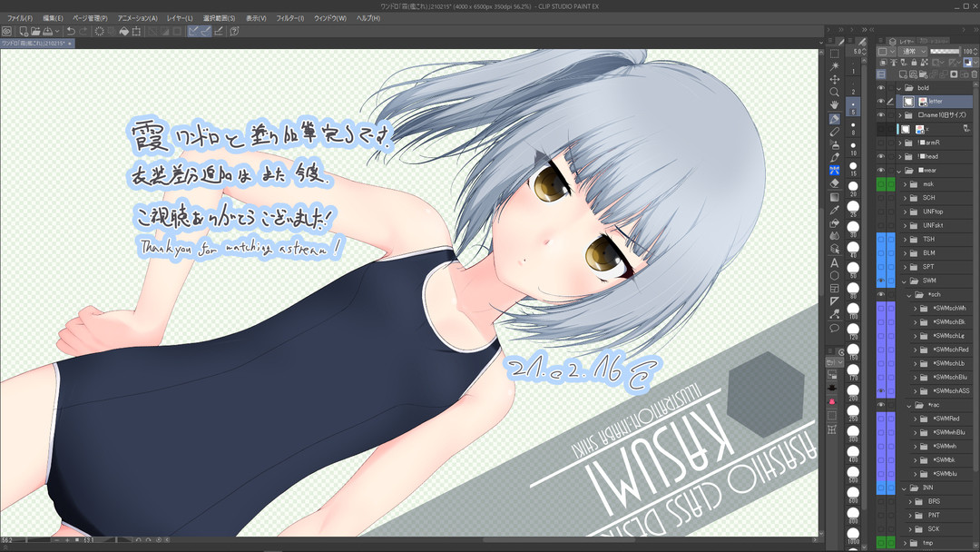The image size is (980, 552).
Task: Click the Undo arrow in toolbar
Action: [71, 31]
